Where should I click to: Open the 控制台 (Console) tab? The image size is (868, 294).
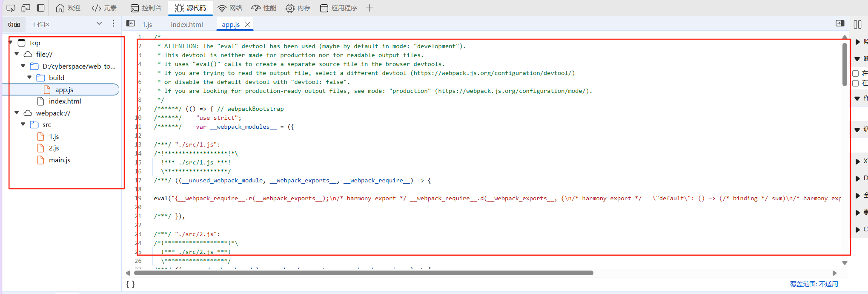click(x=146, y=8)
